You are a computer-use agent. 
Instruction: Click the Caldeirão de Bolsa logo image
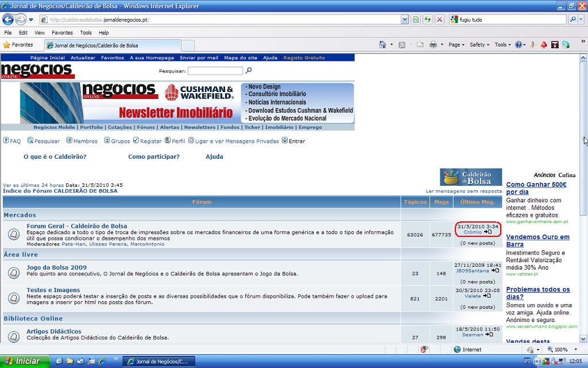click(471, 177)
